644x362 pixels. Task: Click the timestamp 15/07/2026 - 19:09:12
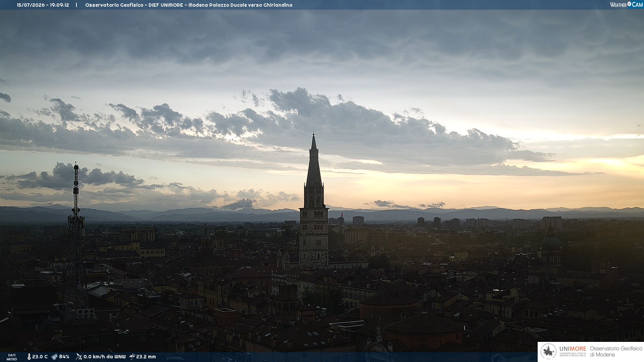click(x=43, y=5)
